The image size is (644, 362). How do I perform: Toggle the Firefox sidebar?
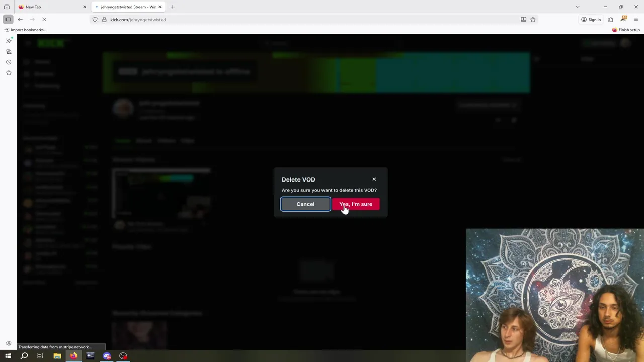point(8,19)
